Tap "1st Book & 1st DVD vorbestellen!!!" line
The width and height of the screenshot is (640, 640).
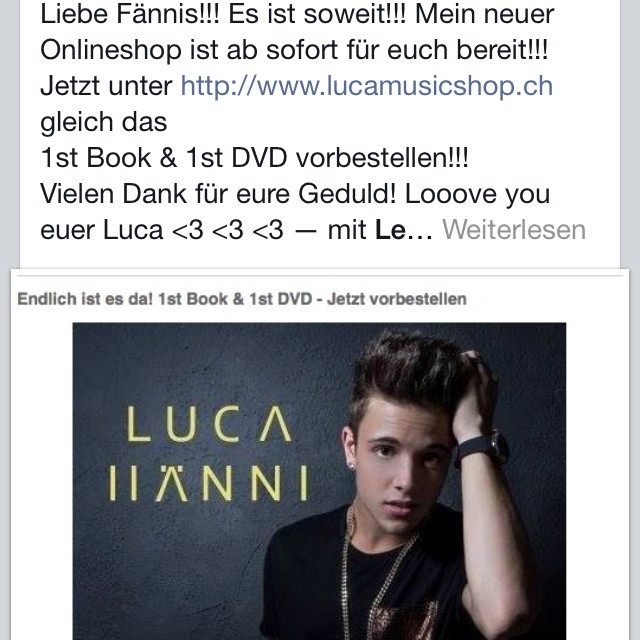[x=254, y=158]
